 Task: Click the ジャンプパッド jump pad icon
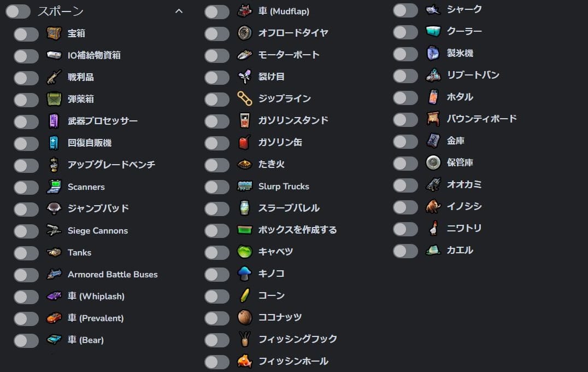tap(54, 208)
